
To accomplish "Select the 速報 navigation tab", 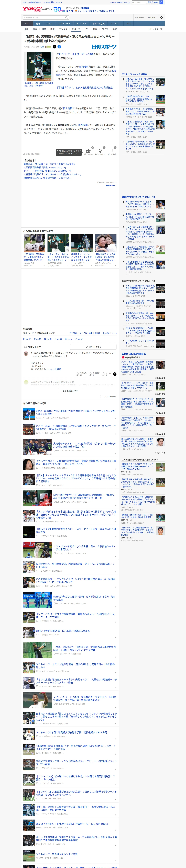I will tap(38, 24).
